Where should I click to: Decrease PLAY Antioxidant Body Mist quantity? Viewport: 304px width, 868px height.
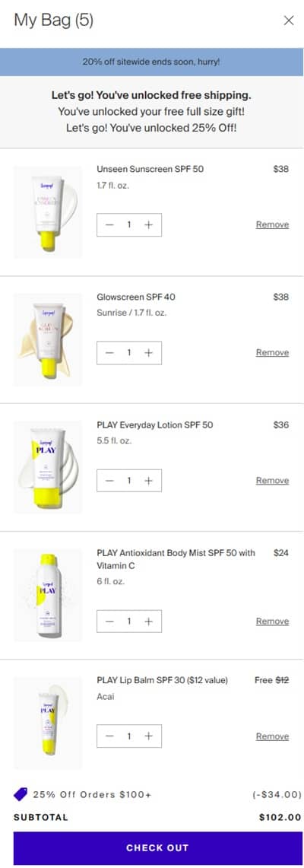coord(109,621)
